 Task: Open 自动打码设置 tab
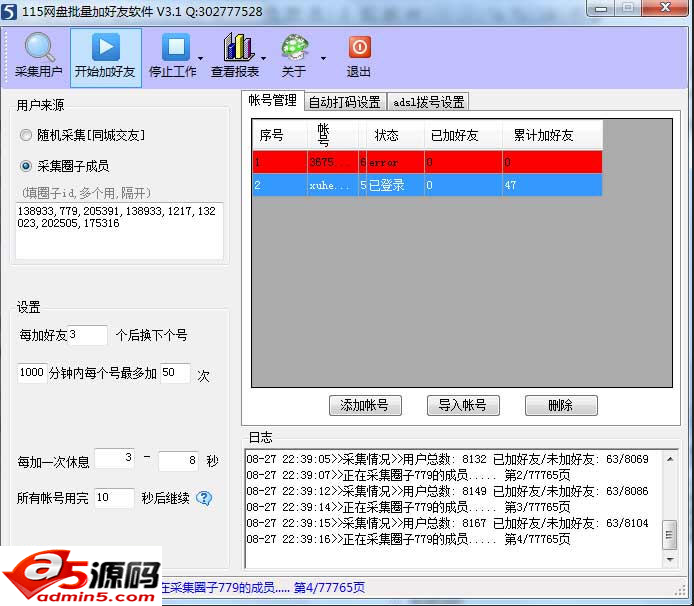(x=345, y=102)
